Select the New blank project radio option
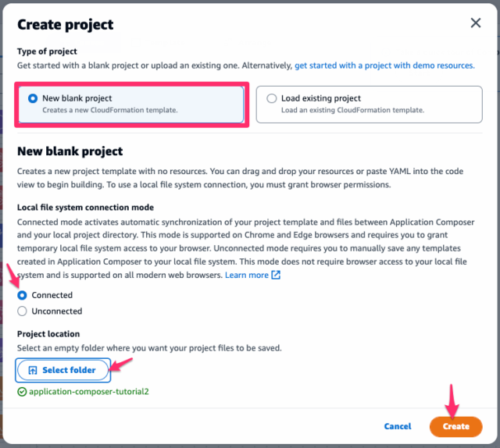The height and width of the screenshot is (448, 500). point(33,98)
